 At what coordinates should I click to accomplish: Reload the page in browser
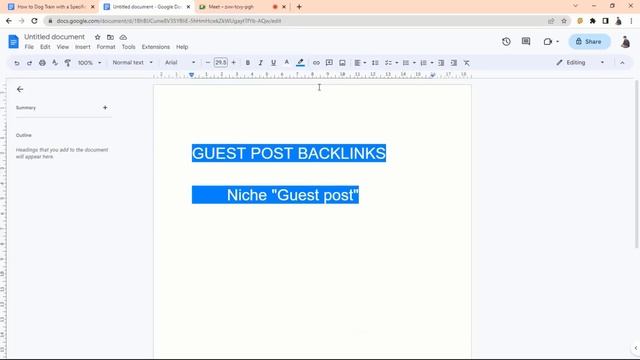(34, 21)
